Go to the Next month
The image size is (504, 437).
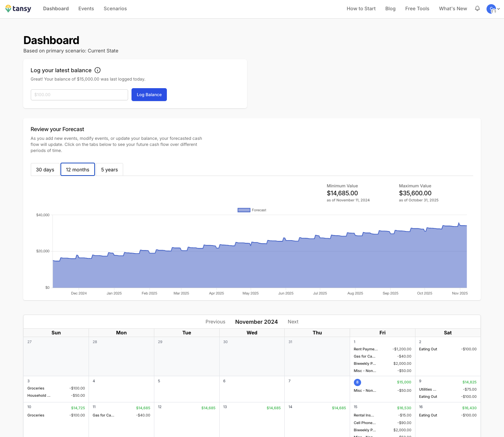pos(293,322)
